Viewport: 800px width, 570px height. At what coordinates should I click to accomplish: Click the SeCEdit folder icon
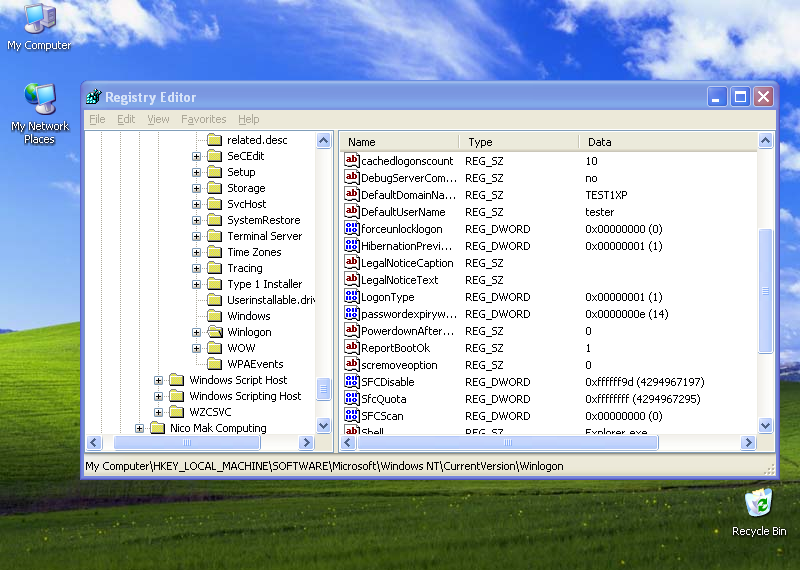coord(215,156)
